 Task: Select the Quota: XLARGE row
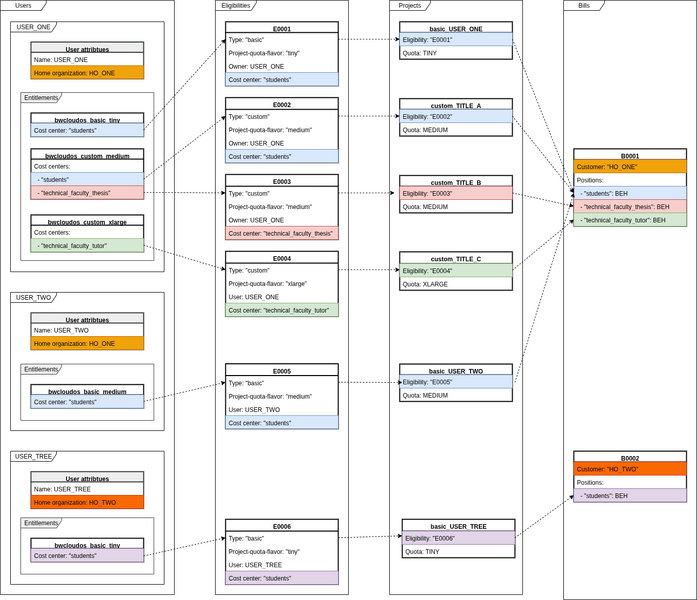pyautogui.click(x=455, y=284)
